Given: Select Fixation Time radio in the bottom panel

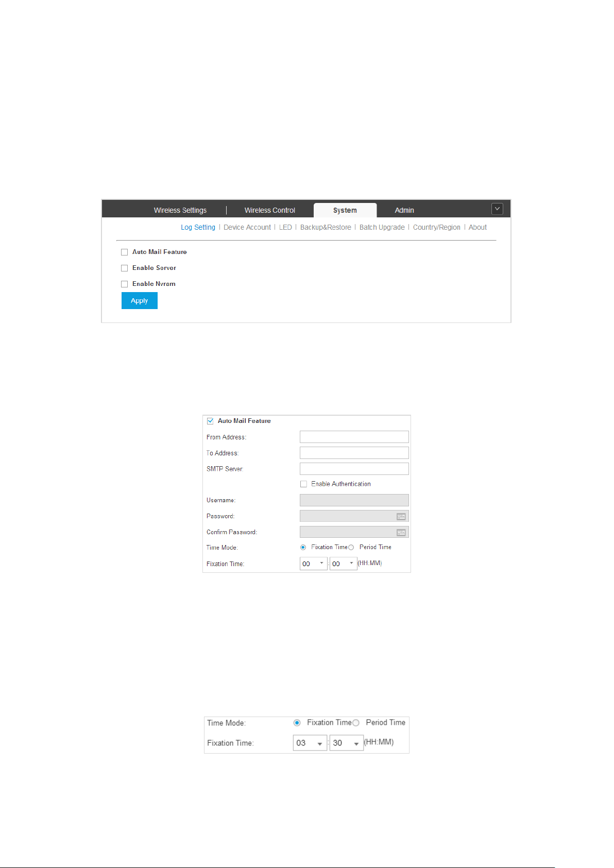Looking at the screenshot, I should (297, 723).
